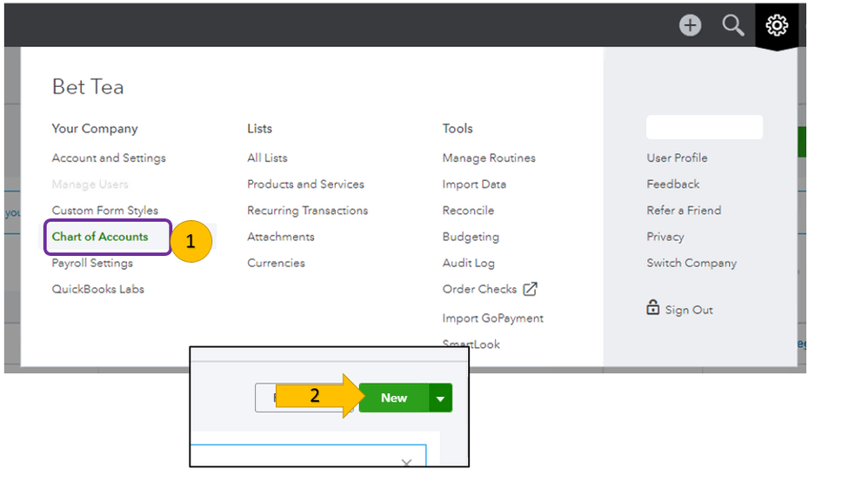Click Order Checks link
This screenshot has height=496, width=868.
point(479,289)
